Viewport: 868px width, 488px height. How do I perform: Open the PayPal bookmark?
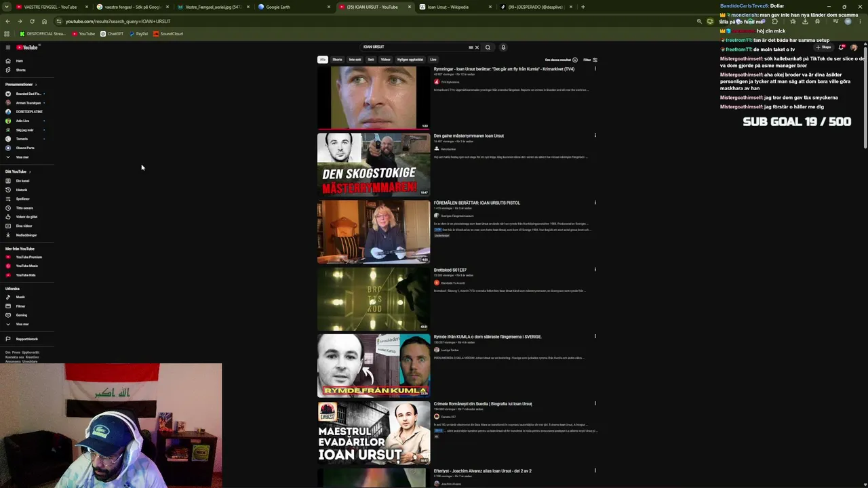(138, 34)
